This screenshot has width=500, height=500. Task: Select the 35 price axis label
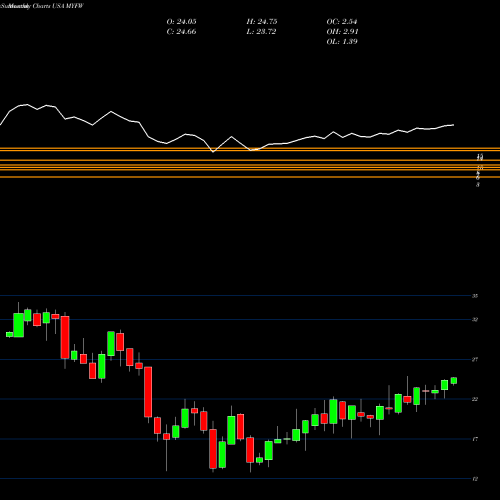pyautogui.click(x=475, y=296)
